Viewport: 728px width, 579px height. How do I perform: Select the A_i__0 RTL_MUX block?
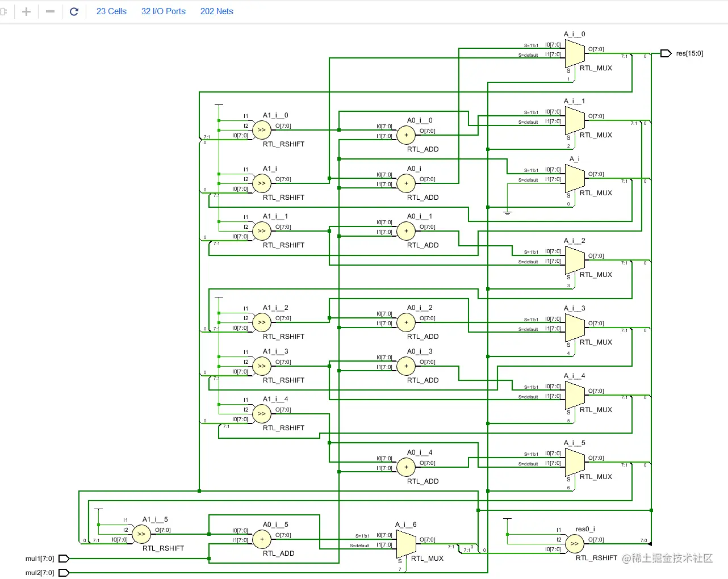coord(575,54)
